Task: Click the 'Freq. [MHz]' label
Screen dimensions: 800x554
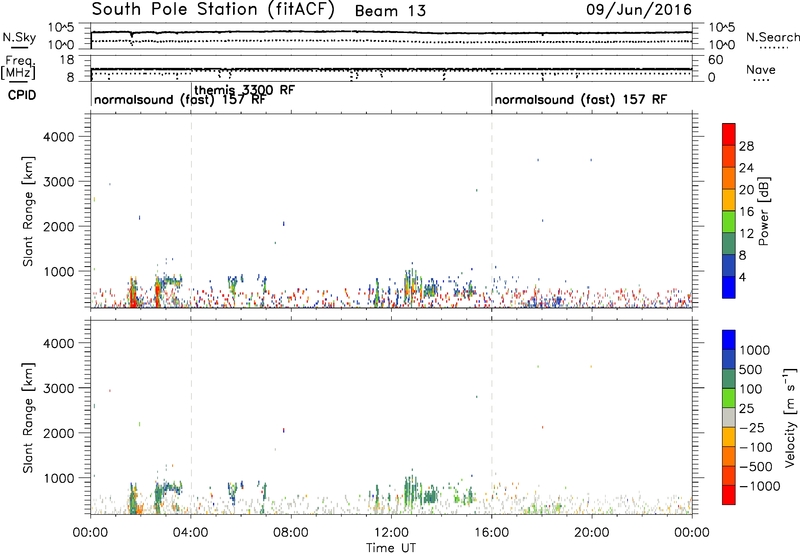Action: tap(18, 68)
